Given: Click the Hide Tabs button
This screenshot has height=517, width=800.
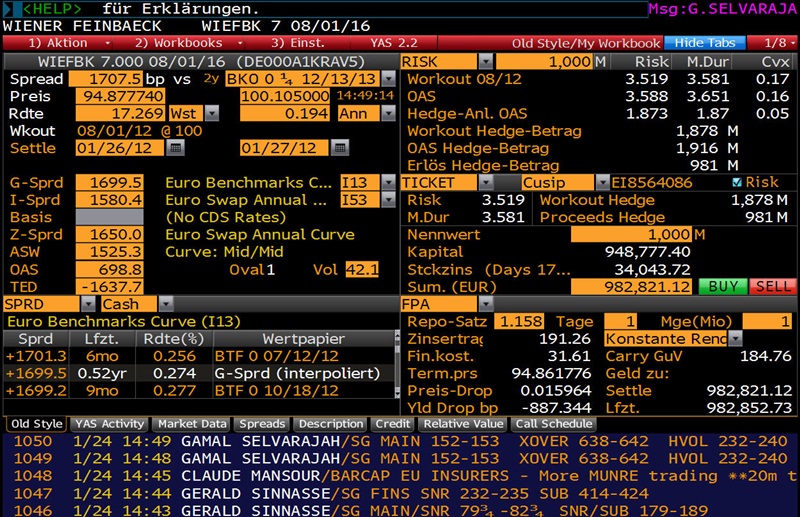Looking at the screenshot, I should [704, 43].
